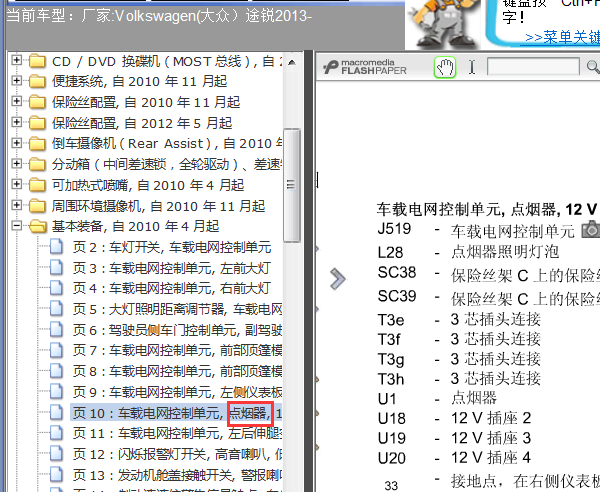Click page icon next to 页 5
600x492 pixels.
click(56, 309)
